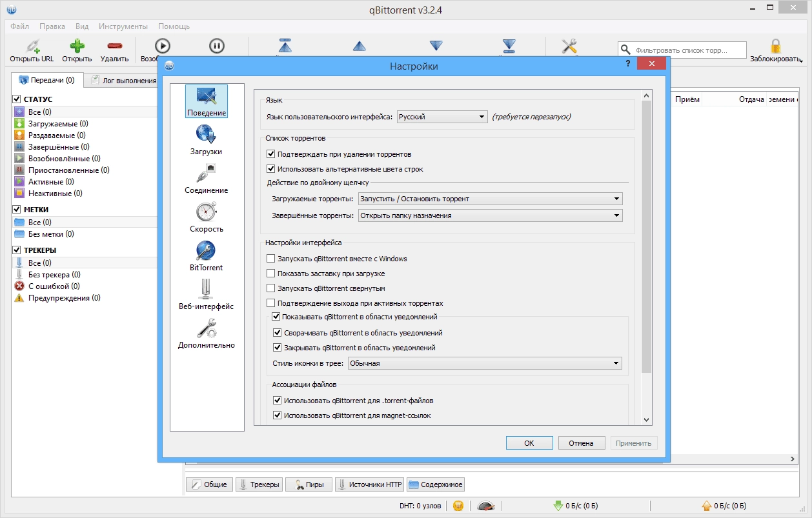Toggle the МЕТКИ filter section checkbox
Image resolution: width=812 pixels, height=518 pixels.
pyautogui.click(x=17, y=210)
